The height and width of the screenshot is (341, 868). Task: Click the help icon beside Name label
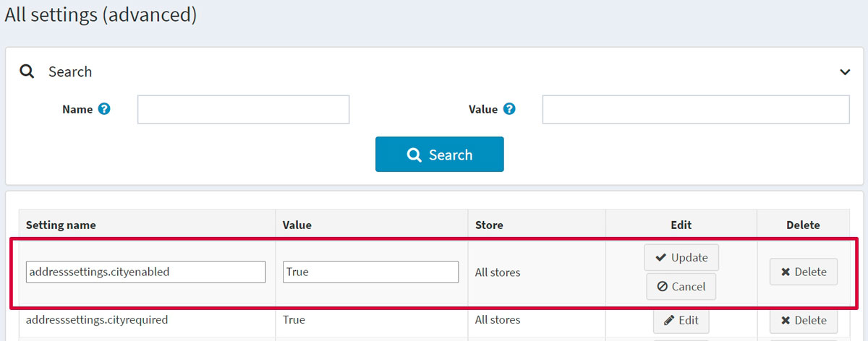(x=104, y=109)
